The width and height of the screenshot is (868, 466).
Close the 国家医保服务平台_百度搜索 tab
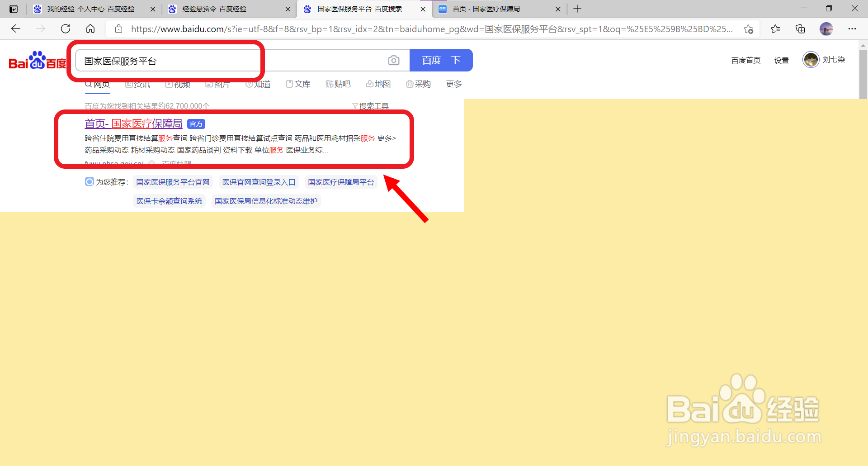click(x=423, y=9)
